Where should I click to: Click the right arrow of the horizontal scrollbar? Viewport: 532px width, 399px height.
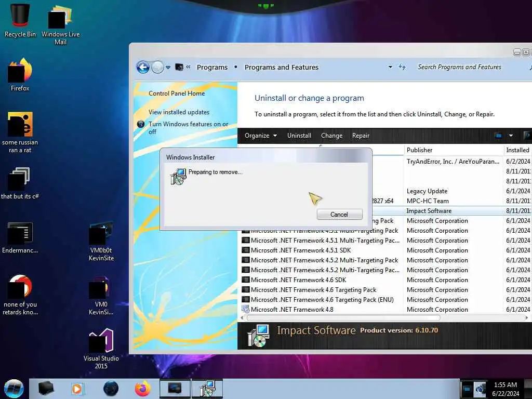coord(526,318)
